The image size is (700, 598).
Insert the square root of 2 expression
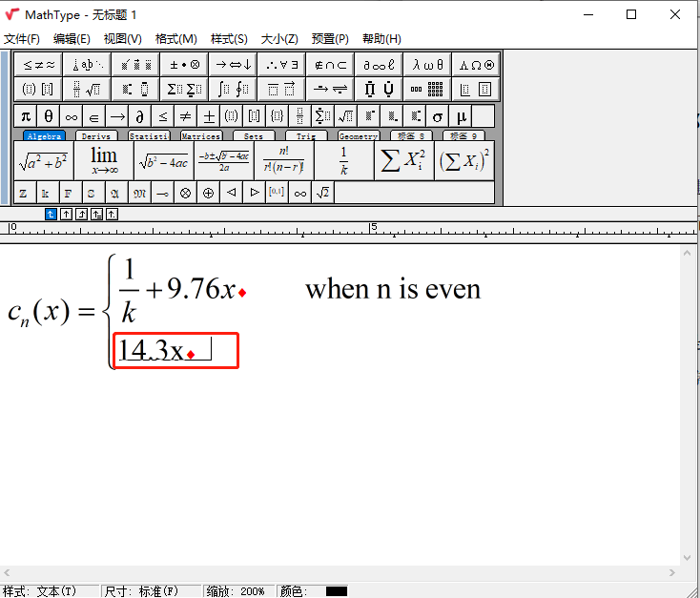point(322,193)
